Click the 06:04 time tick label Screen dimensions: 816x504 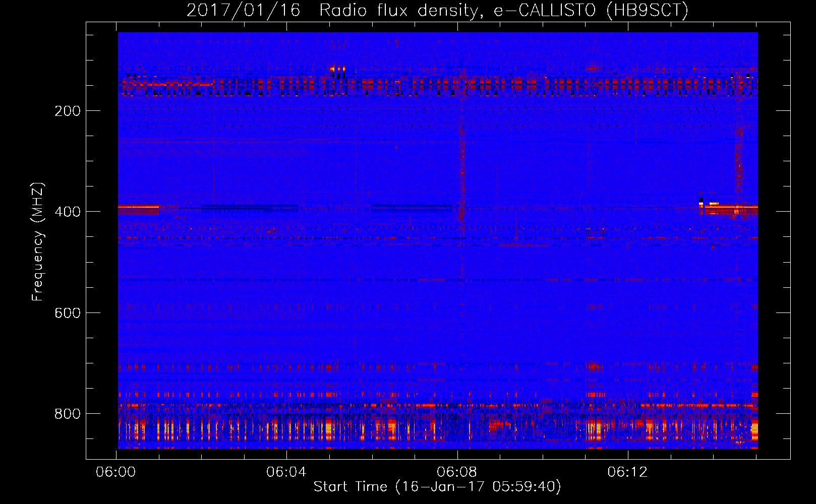point(286,472)
